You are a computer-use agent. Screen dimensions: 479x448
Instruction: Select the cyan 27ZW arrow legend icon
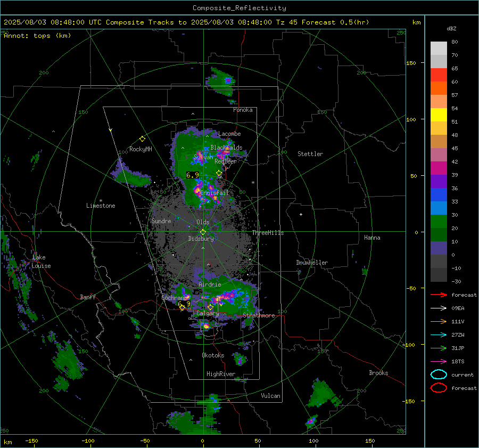pos(439,335)
